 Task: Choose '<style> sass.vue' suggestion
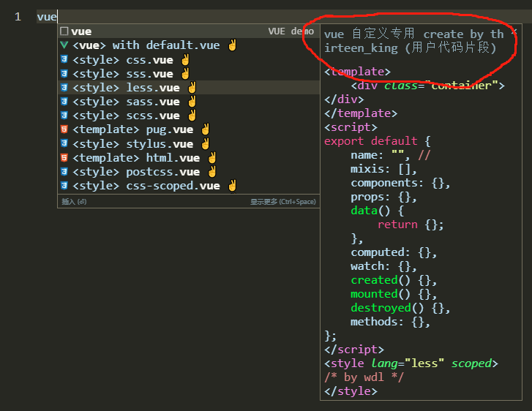pyautogui.click(x=189, y=101)
